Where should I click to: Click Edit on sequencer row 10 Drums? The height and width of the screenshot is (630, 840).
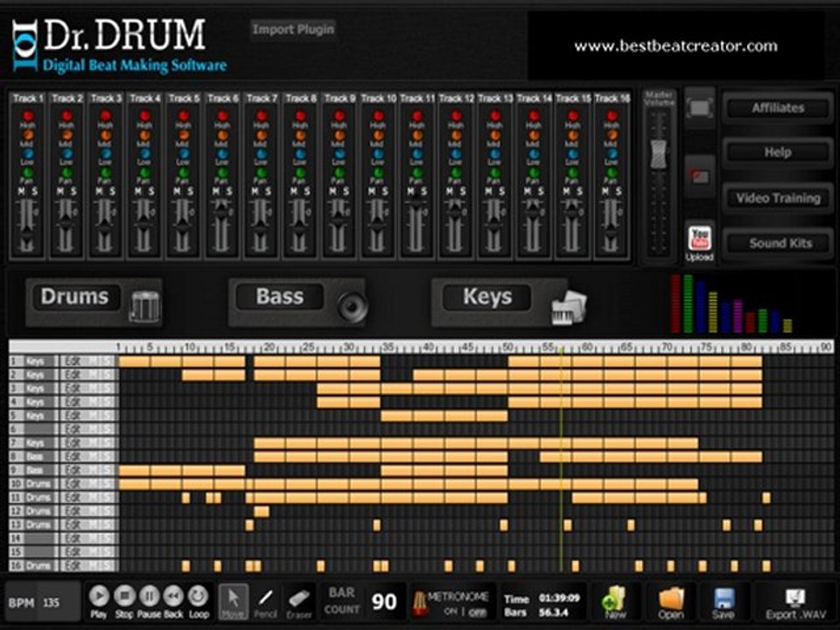click(73, 484)
